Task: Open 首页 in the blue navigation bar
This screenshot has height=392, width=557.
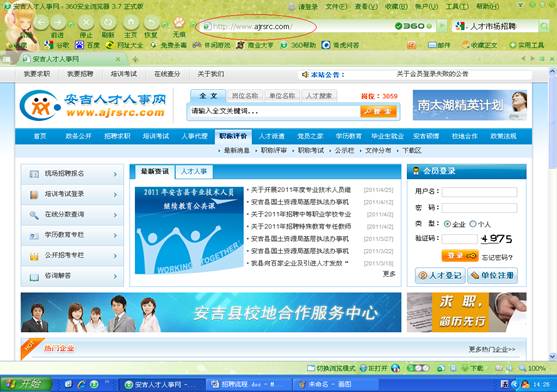Action: click(40, 136)
